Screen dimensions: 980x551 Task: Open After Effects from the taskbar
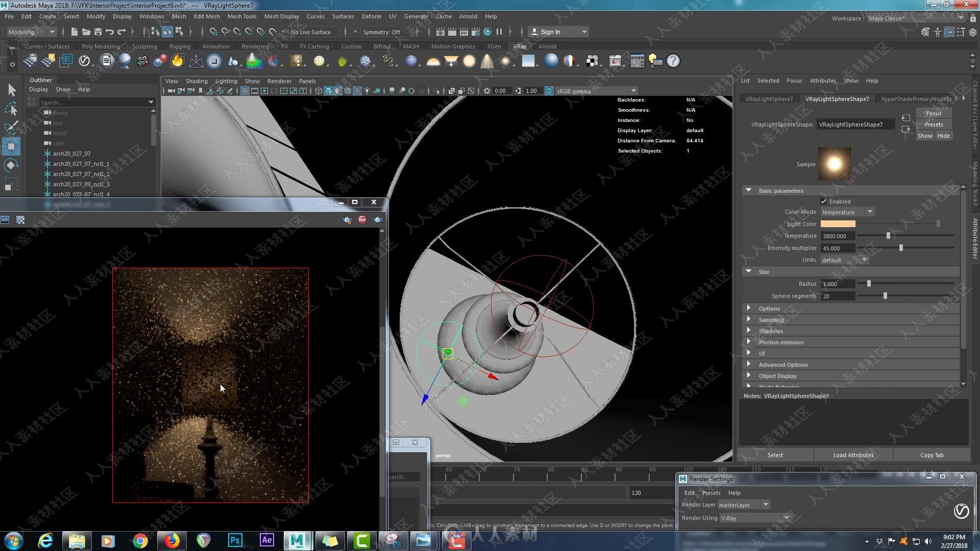(267, 540)
